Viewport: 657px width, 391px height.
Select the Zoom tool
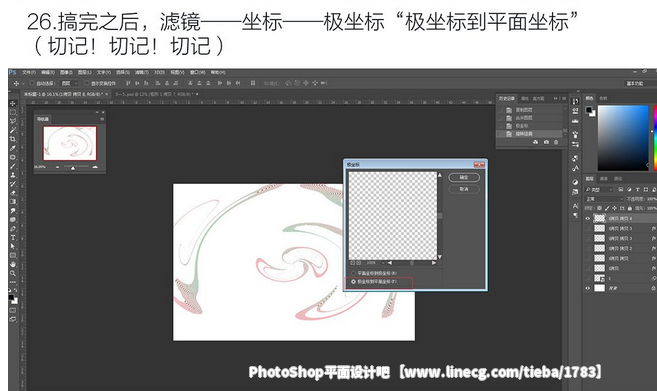[13, 273]
